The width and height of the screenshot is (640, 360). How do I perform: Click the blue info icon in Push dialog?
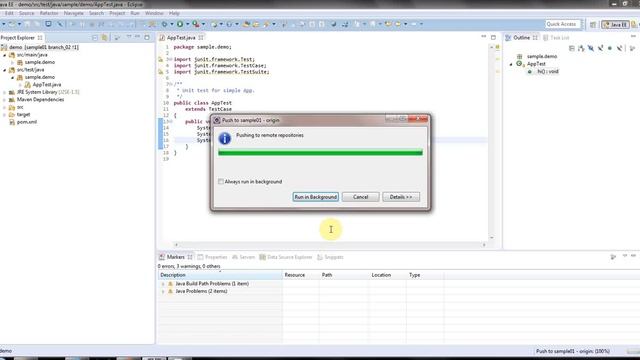(x=224, y=138)
